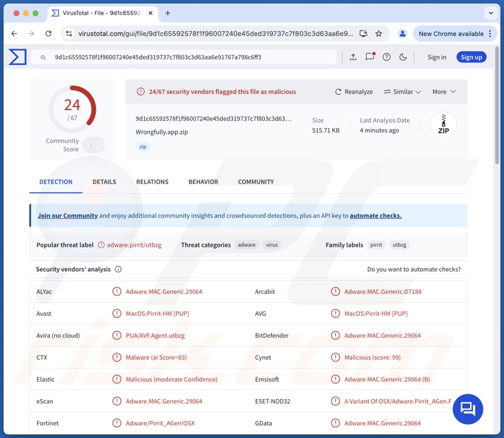
Task: Click Emsisoft result Adware.MAC.Generic.29064 (B)
Action: (x=387, y=379)
